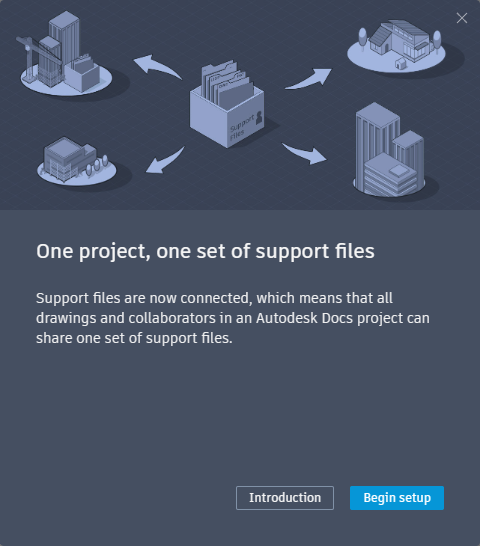Click the file folders inside the box
Screen dimensions: 480x546
[227, 85]
